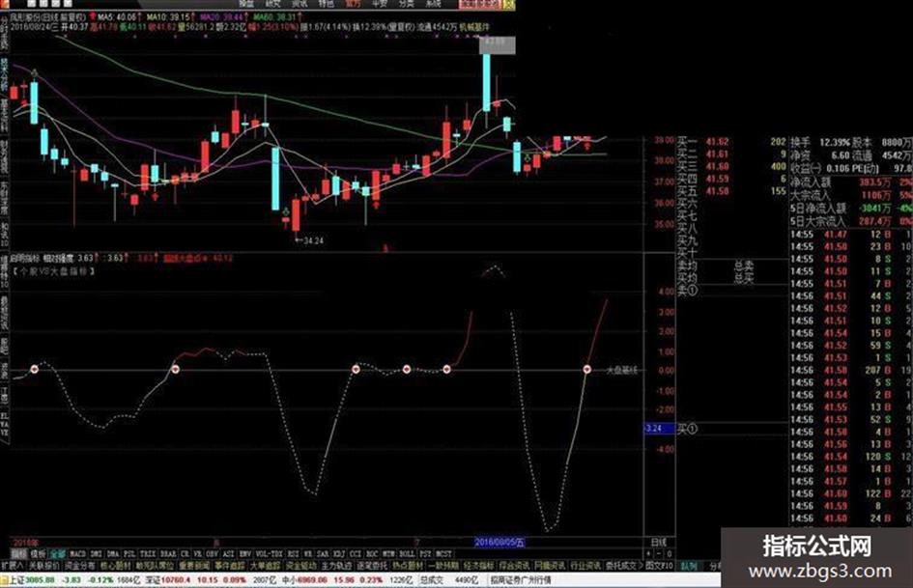The image size is (913, 588).
Task: Select the ASI indicator tab
Action: tap(229, 553)
